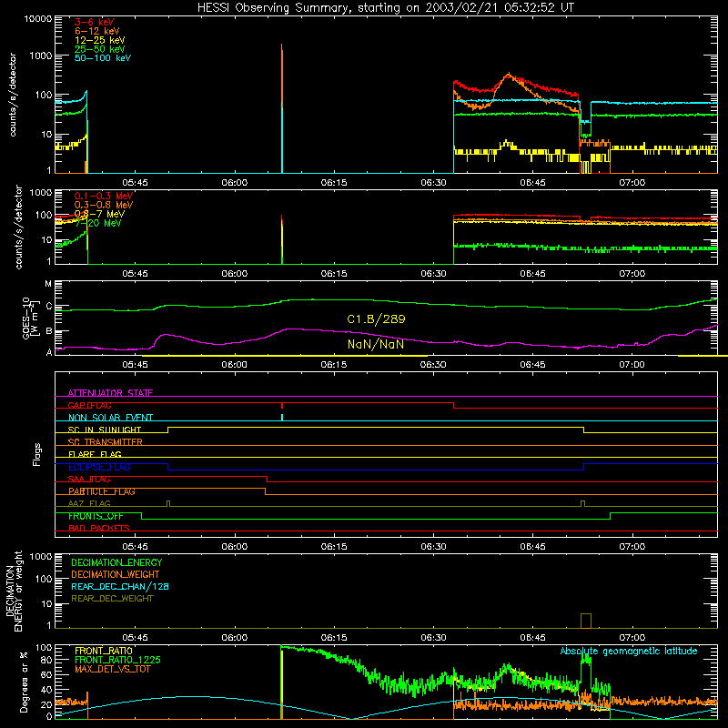This screenshot has height=728, width=728.
Task: Select the cyan NON_SOLAR_EVENT flag label
Action: click(x=110, y=418)
